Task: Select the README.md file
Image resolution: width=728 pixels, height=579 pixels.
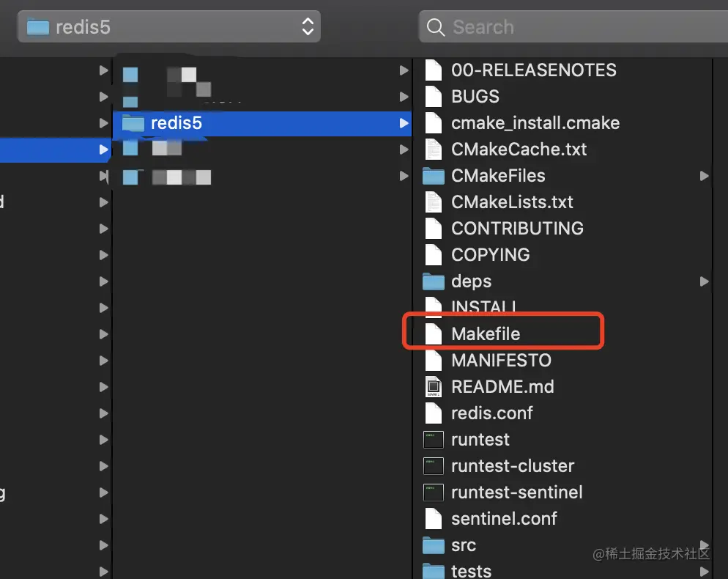Action: coord(503,387)
